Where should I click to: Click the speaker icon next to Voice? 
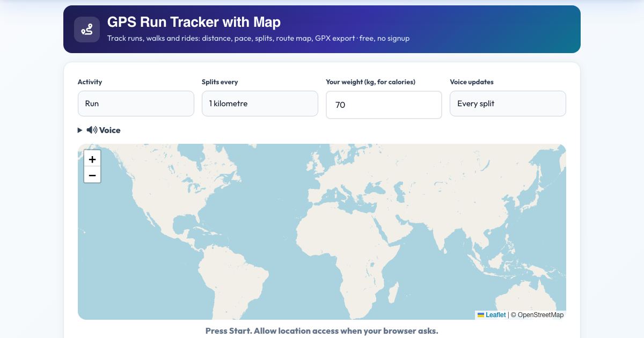coord(92,130)
